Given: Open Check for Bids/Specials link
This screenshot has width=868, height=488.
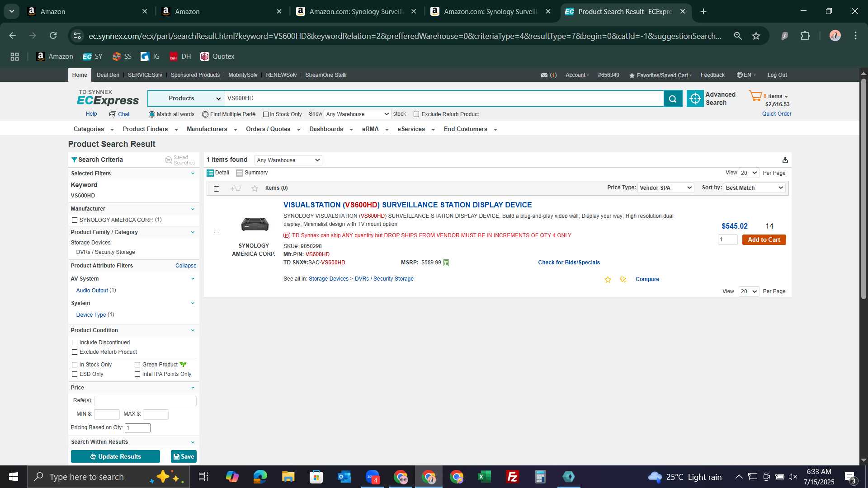Looking at the screenshot, I should point(569,263).
